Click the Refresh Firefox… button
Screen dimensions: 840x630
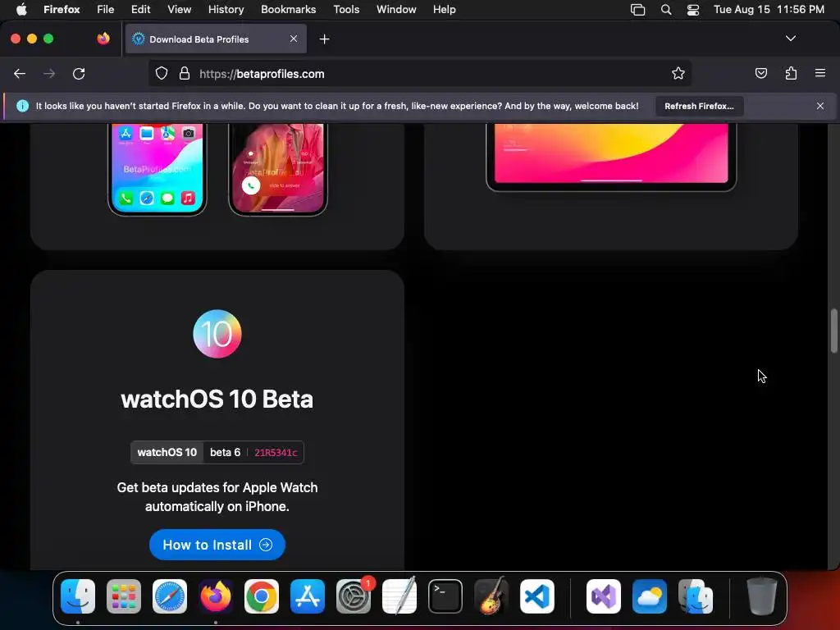click(x=699, y=106)
